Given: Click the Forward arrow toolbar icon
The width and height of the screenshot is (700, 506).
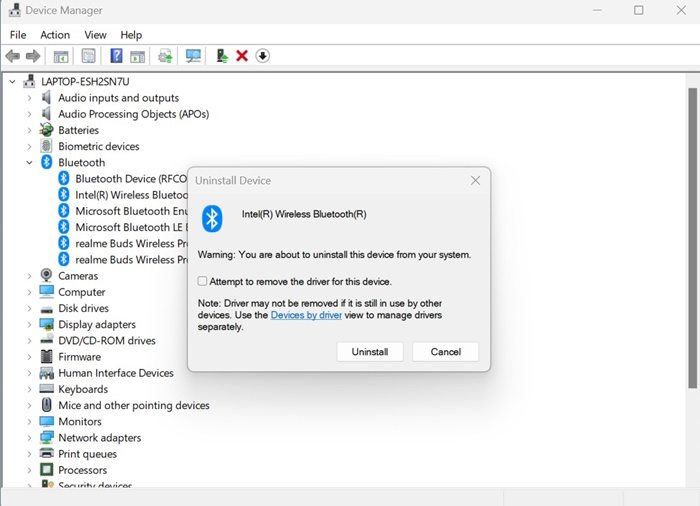Looking at the screenshot, I should click(33, 56).
